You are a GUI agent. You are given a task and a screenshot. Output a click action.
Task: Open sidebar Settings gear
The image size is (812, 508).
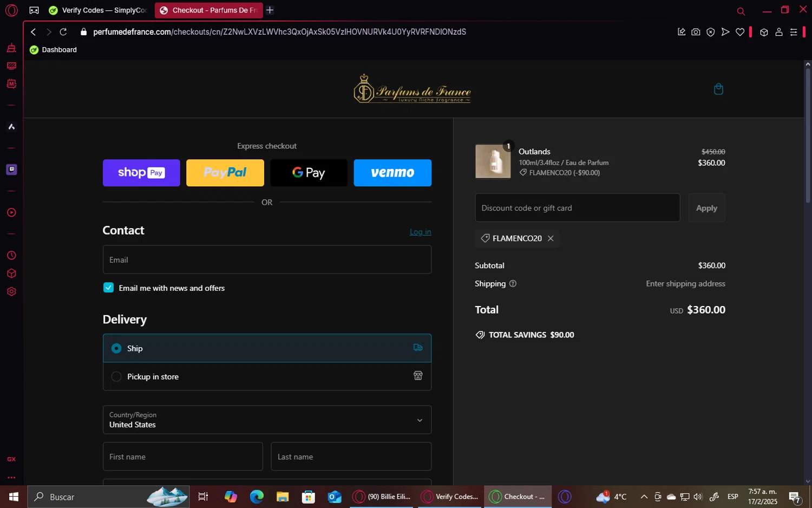(11, 291)
